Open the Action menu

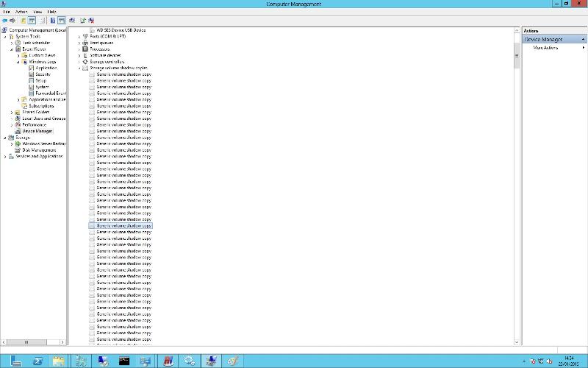pos(21,12)
